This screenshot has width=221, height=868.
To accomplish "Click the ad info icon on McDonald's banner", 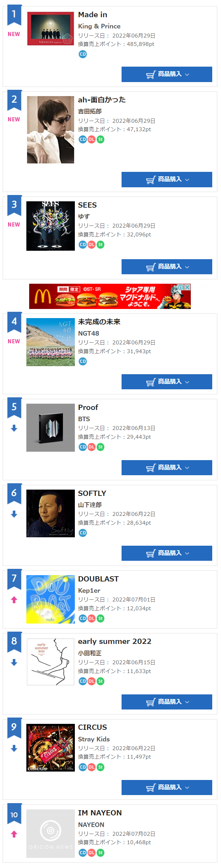I will pos(181,287).
